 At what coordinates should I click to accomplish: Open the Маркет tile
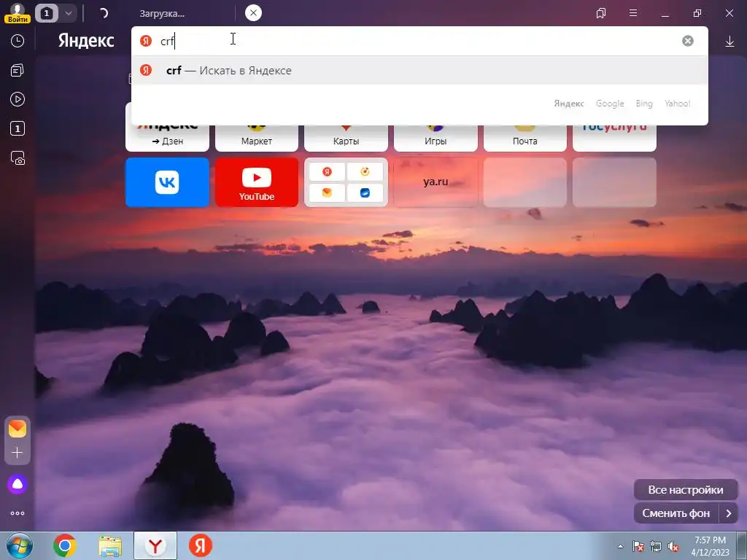(x=257, y=138)
